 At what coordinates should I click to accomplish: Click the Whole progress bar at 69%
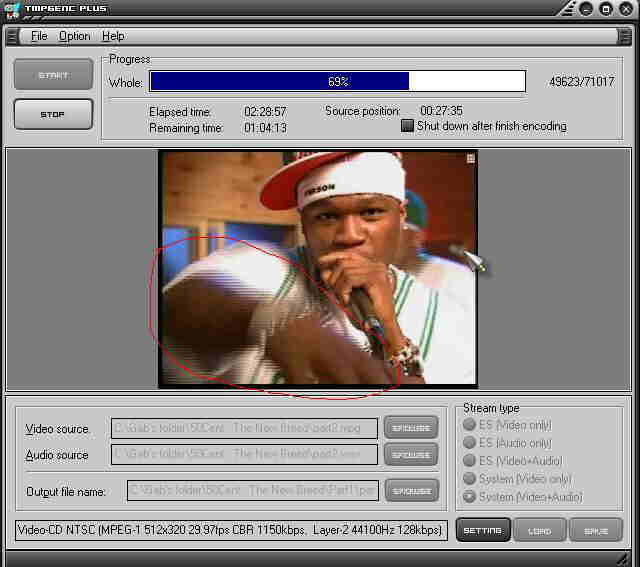(338, 81)
